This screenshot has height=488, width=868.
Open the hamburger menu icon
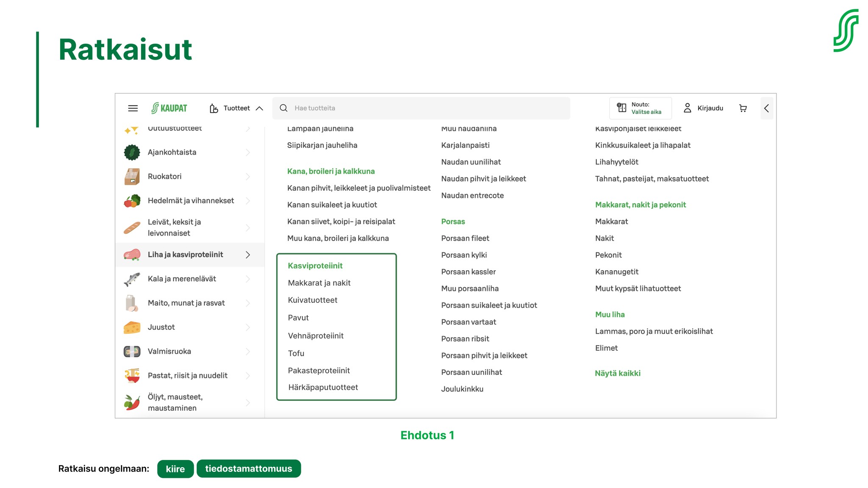pyautogui.click(x=133, y=108)
